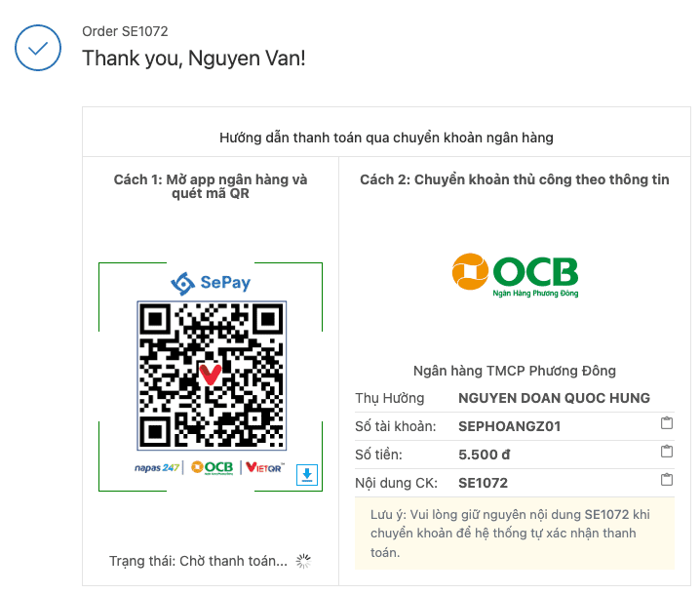
Task: Click the VietQR logo below the code
Action: [x=265, y=467]
